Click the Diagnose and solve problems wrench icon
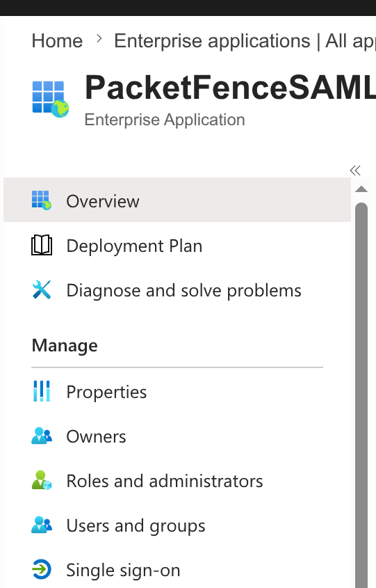This screenshot has width=376, height=588. point(42,289)
